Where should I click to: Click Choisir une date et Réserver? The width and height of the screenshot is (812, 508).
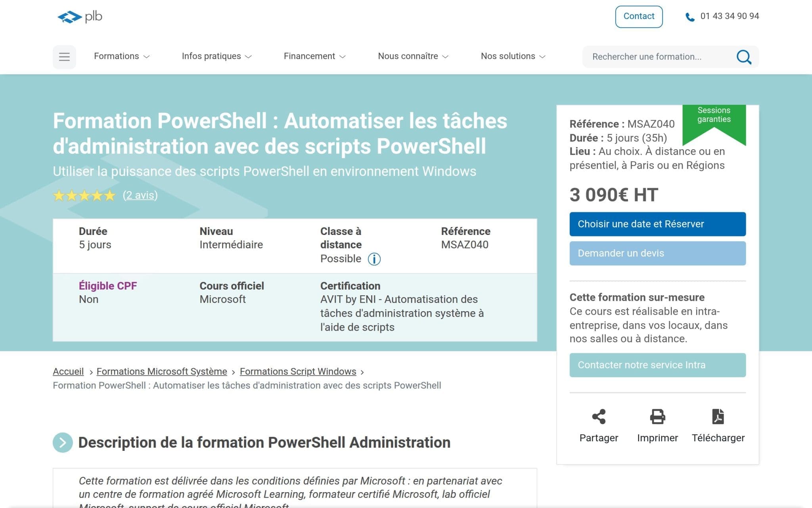657,224
